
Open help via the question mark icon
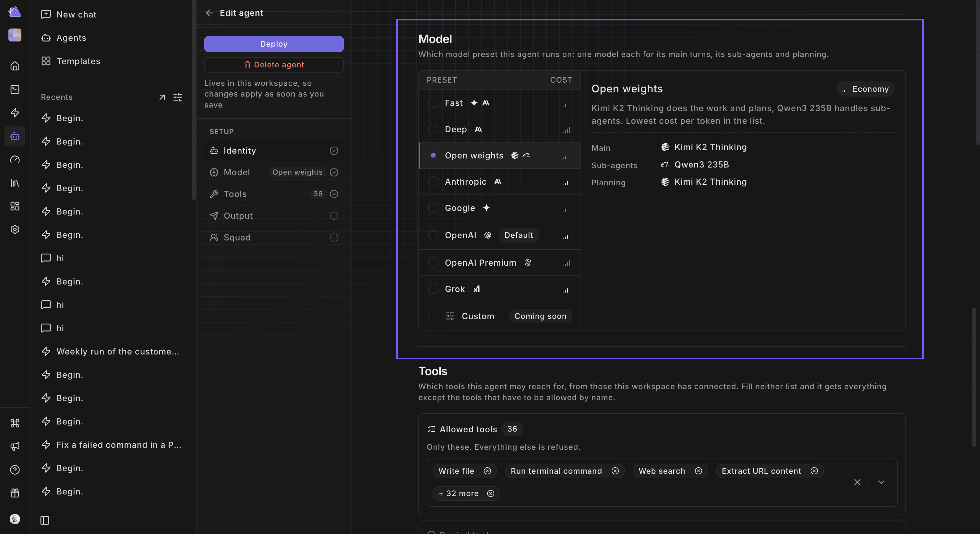[15, 470]
